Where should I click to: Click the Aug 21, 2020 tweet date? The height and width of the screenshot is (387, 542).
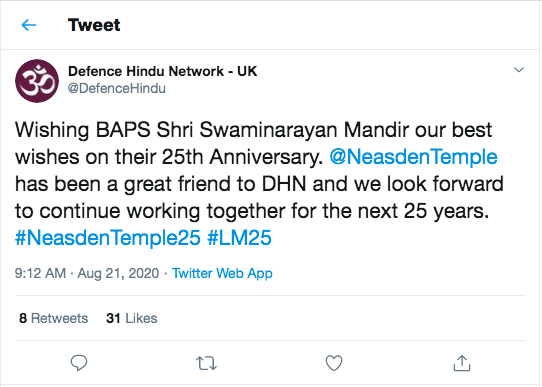click(118, 273)
